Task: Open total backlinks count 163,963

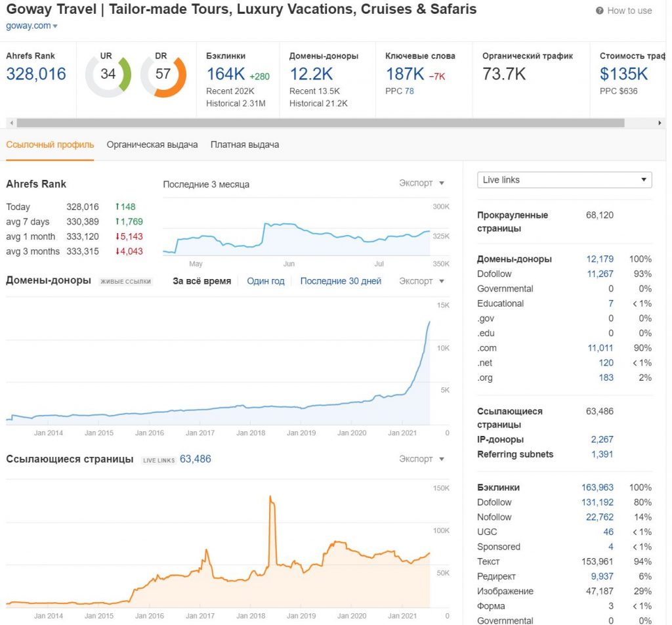Action: (597, 488)
